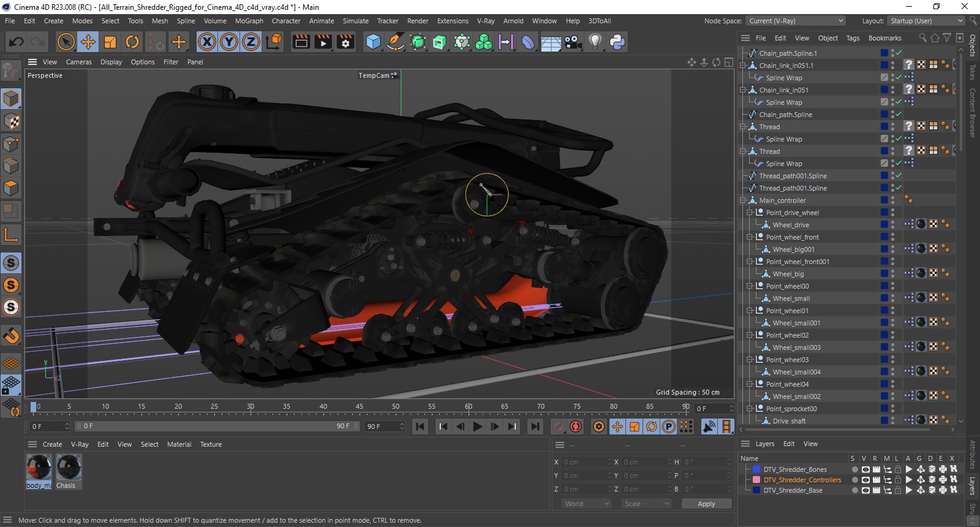Viewport: 980px width, 527px height.
Task: Click DTV_Shredder_Controllers pink color swatch
Action: pyautogui.click(x=756, y=480)
